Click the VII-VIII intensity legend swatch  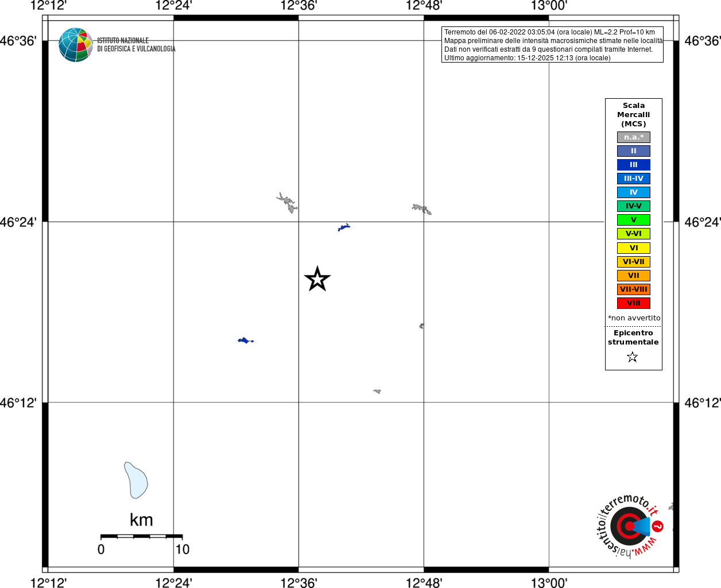click(x=634, y=289)
